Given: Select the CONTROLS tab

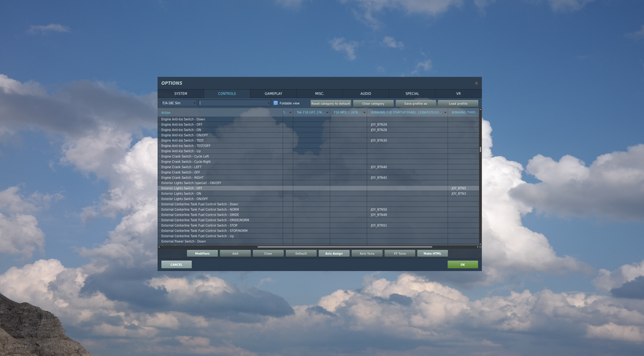Looking at the screenshot, I should coord(227,93).
